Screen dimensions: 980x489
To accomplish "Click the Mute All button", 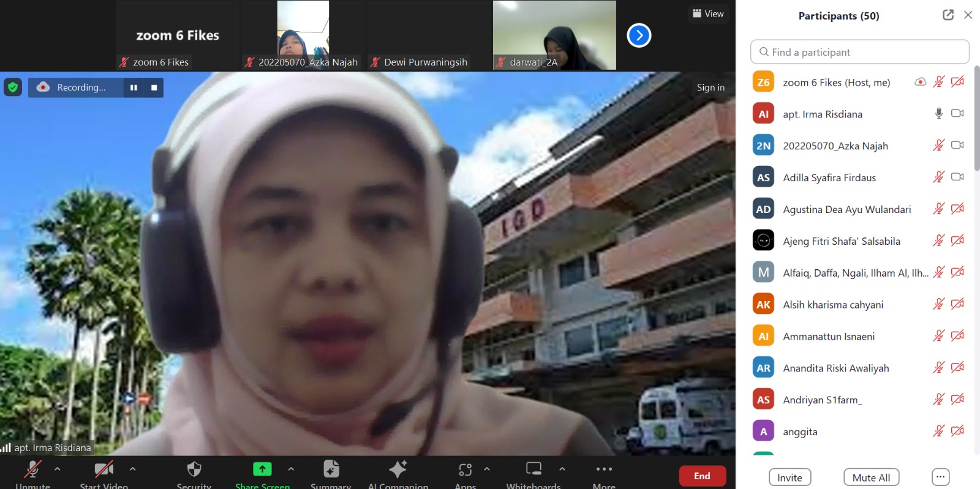I will click(871, 477).
